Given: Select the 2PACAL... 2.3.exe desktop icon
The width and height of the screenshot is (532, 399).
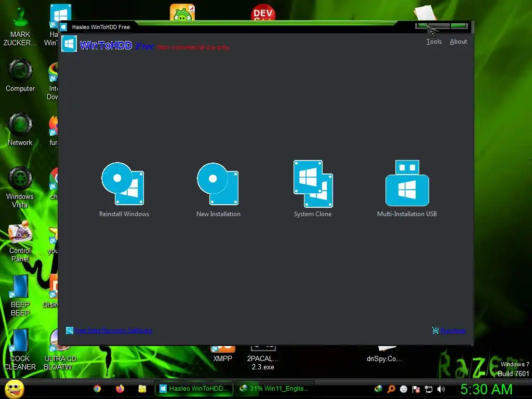Looking at the screenshot, I should (x=263, y=358).
